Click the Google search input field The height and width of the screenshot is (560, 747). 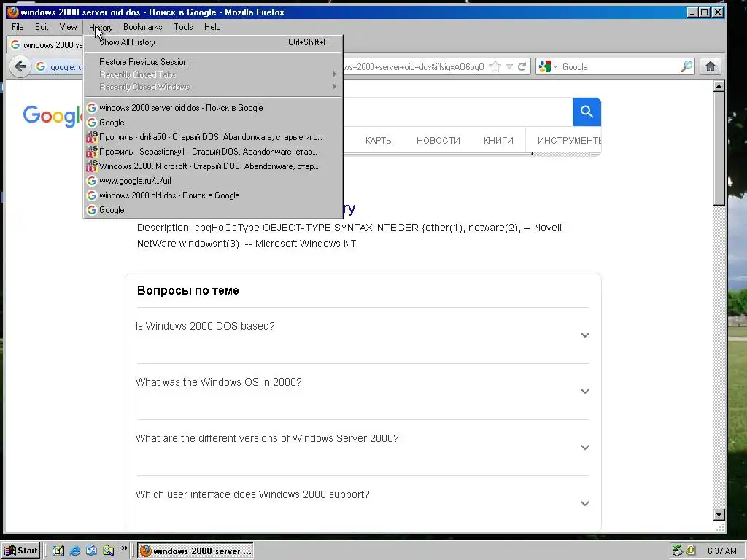457,112
